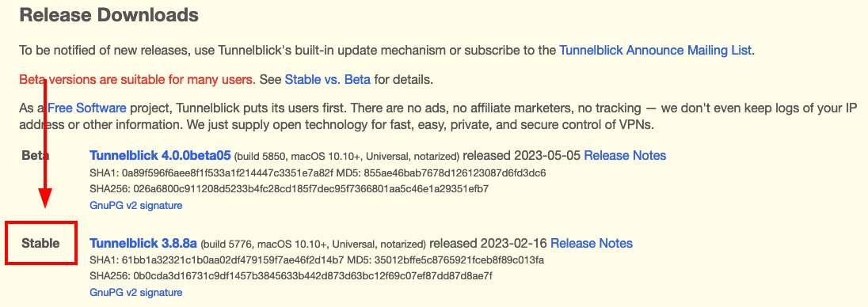Open Release Notes for the beta release
868x307 pixels.
tap(625, 155)
